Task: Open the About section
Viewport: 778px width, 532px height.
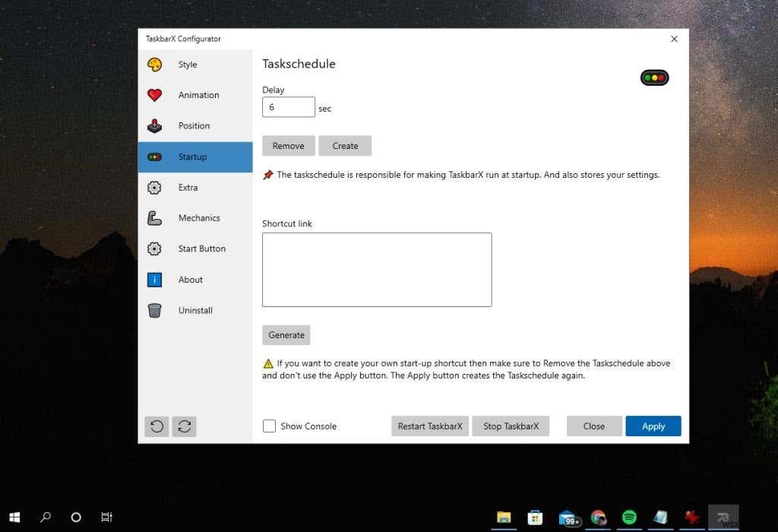Action: [x=190, y=280]
